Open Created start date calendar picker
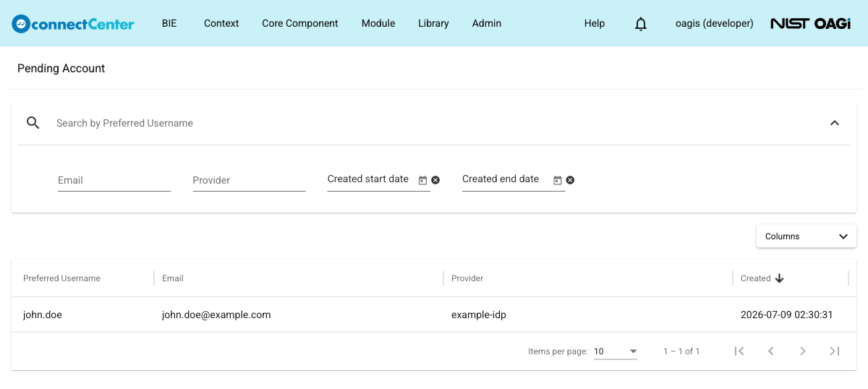 [423, 180]
